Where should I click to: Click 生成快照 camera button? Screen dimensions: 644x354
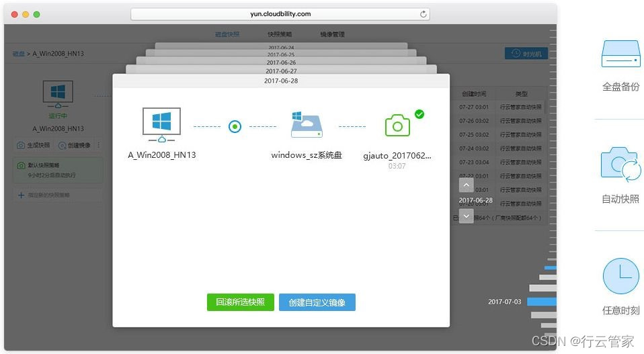click(x=33, y=145)
